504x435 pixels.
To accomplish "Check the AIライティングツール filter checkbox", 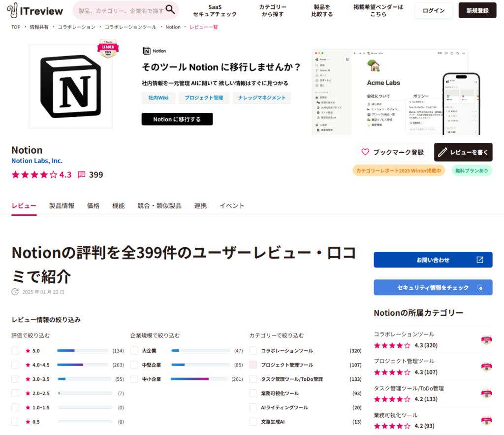I will [x=253, y=407].
